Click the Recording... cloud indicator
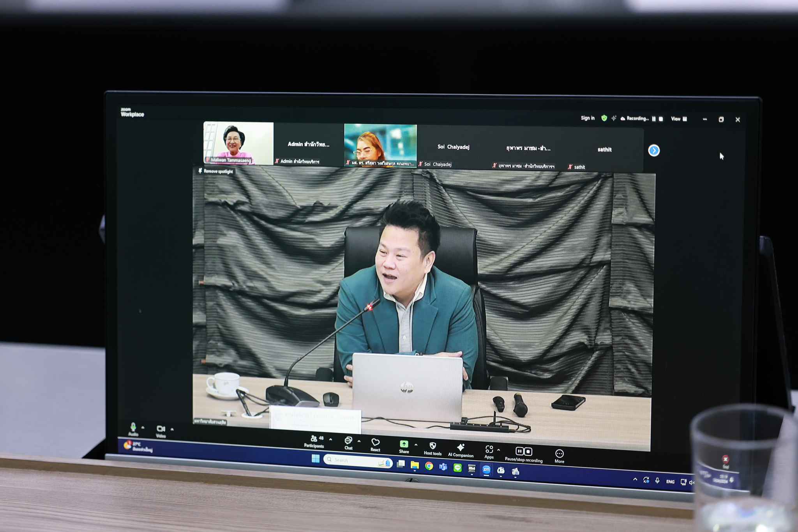 (635, 118)
